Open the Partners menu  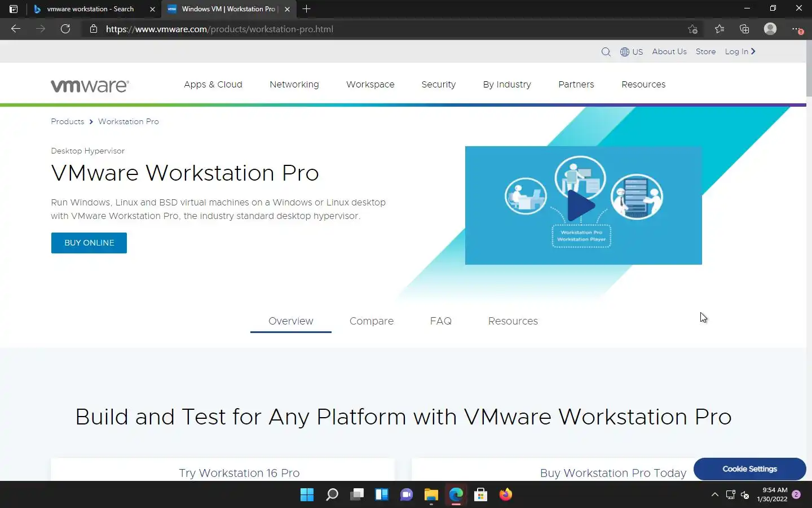click(576, 85)
